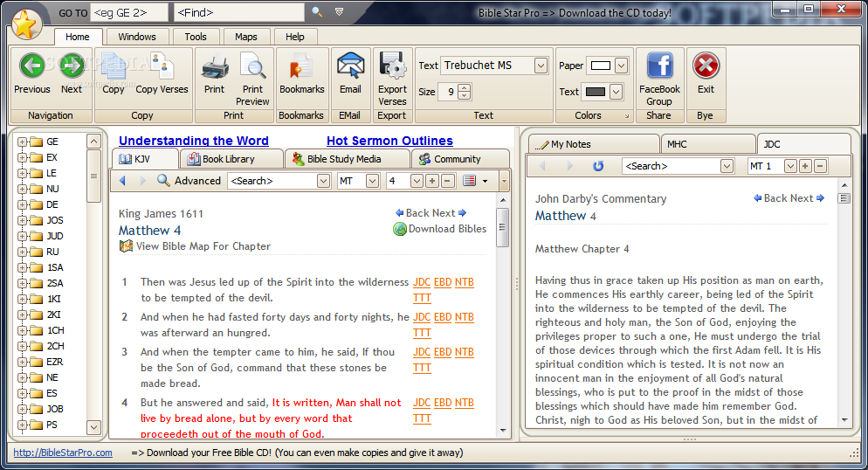Switch to the Help ribbon tab

click(x=294, y=37)
